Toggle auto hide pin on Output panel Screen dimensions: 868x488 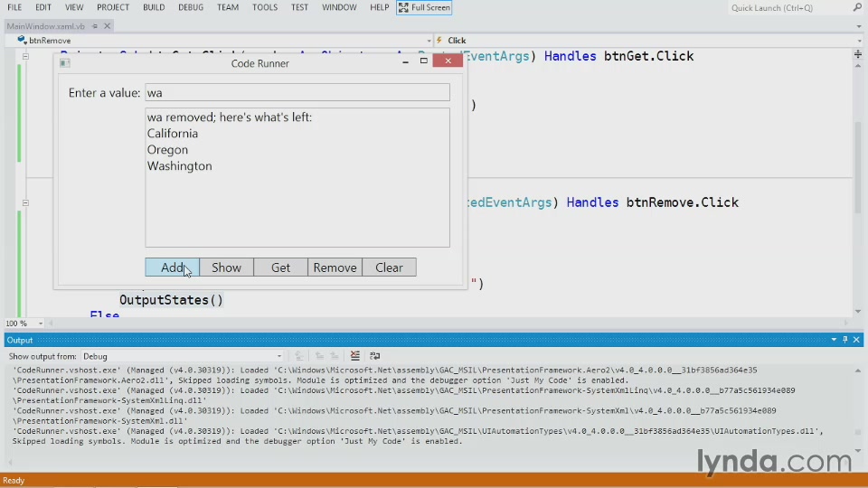(x=844, y=340)
